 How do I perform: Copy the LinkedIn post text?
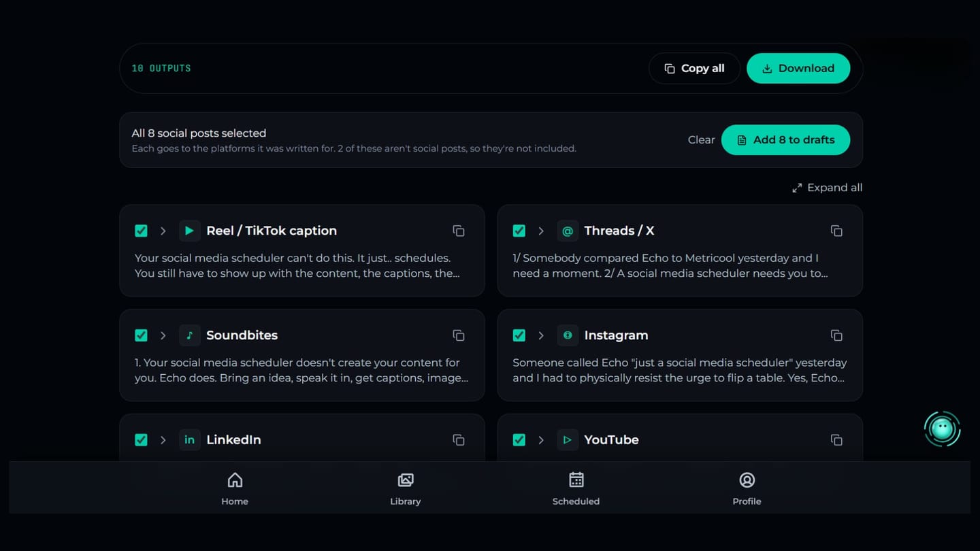[459, 440]
